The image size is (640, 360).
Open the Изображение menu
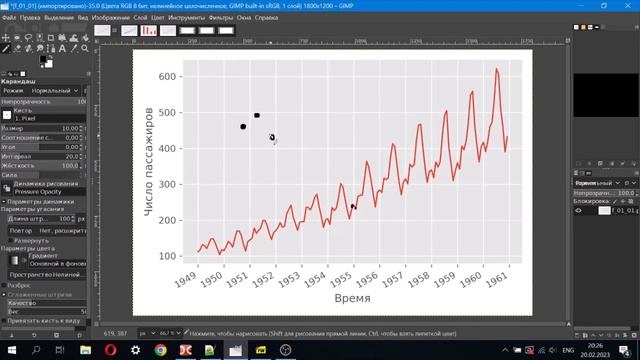click(x=111, y=18)
